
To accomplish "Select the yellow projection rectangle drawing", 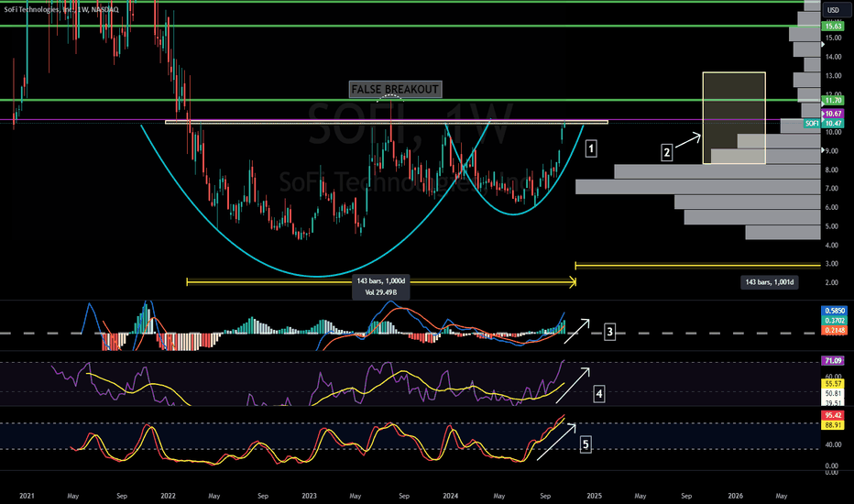I will (734, 117).
